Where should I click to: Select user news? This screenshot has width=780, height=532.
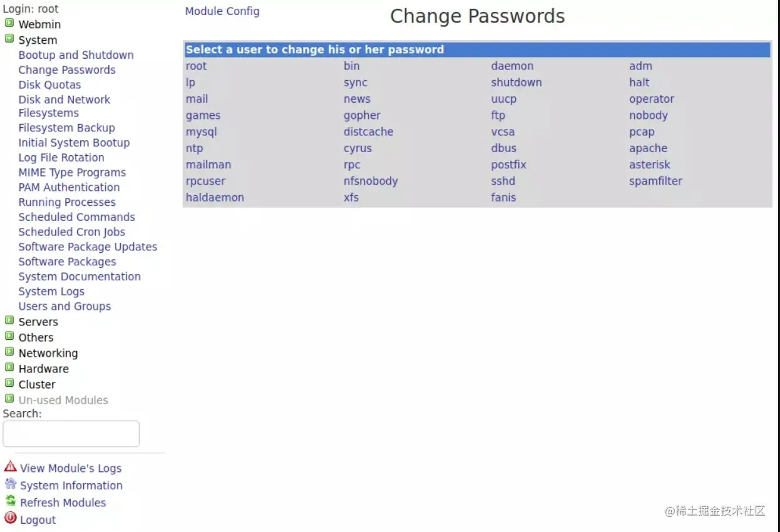click(x=357, y=99)
